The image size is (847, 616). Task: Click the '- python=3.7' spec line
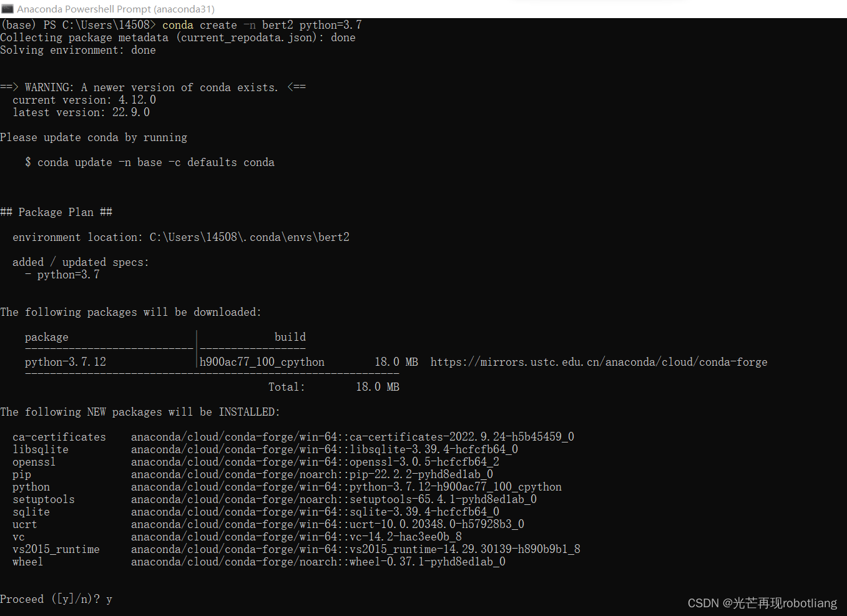pyautogui.click(x=62, y=275)
